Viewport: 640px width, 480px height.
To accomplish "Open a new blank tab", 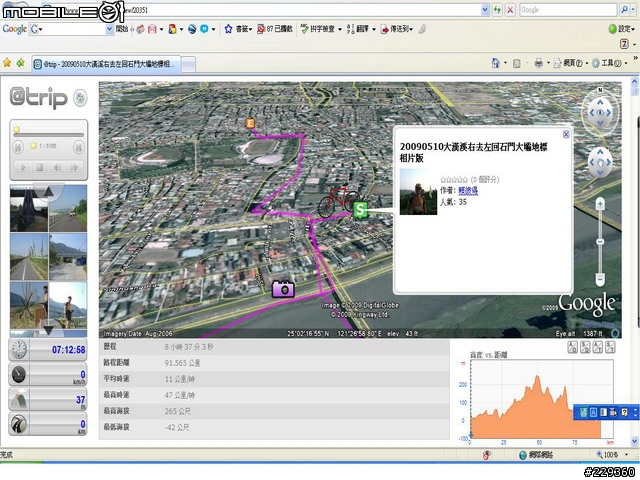I will [x=188, y=64].
